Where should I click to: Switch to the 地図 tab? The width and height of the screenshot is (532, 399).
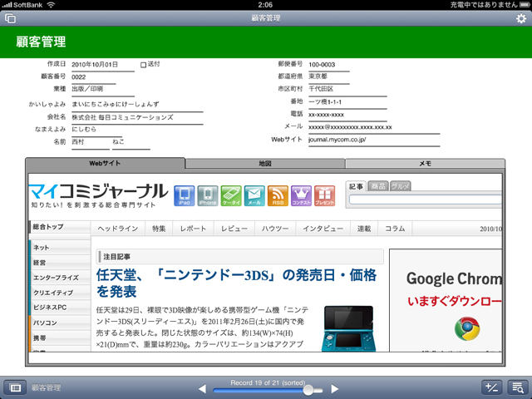click(265, 164)
